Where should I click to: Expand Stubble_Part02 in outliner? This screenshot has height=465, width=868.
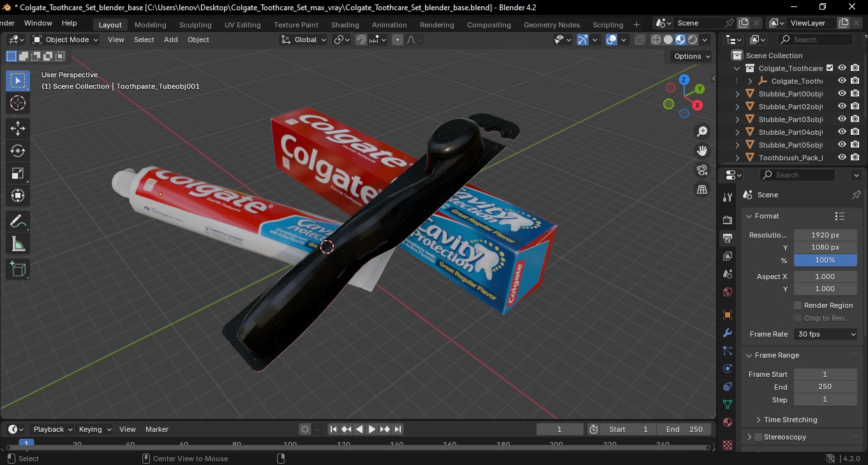point(738,107)
